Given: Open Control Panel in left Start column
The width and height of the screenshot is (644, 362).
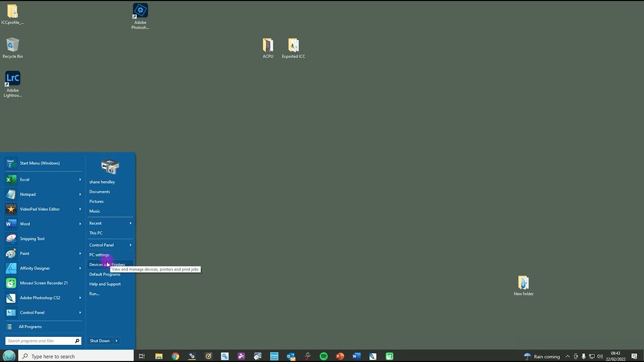Looking at the screenshot, I should point(43,313).
